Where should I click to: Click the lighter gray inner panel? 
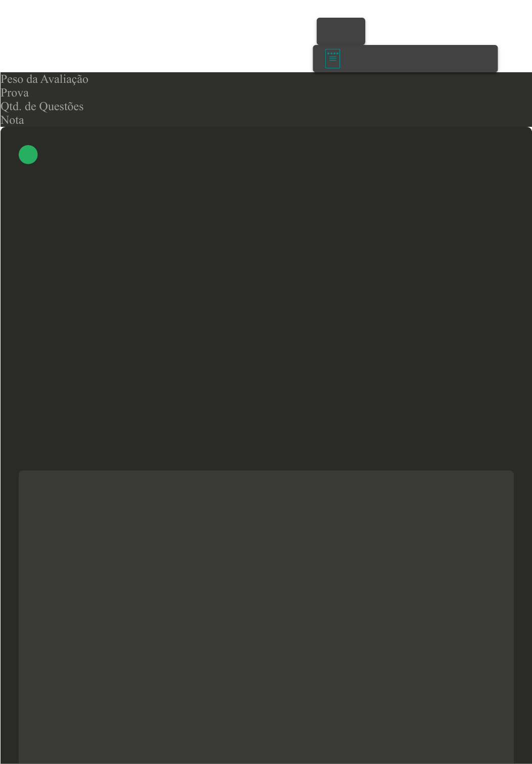266,617
